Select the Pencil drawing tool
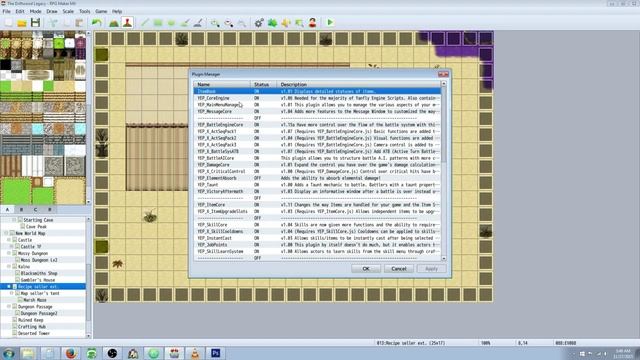Screen dimensions: 640x360 tap(145, 23)
